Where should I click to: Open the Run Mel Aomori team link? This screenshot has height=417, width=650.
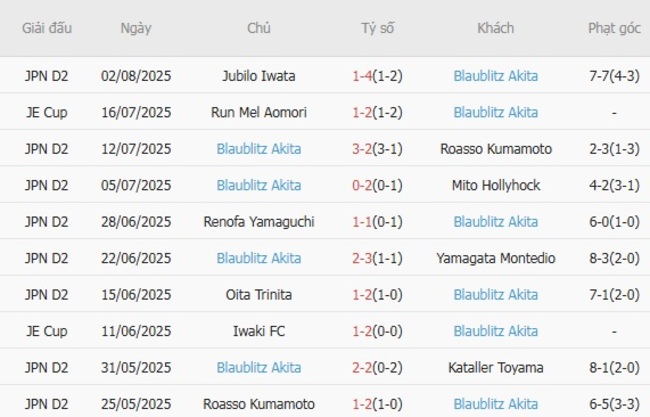point(259,112)
